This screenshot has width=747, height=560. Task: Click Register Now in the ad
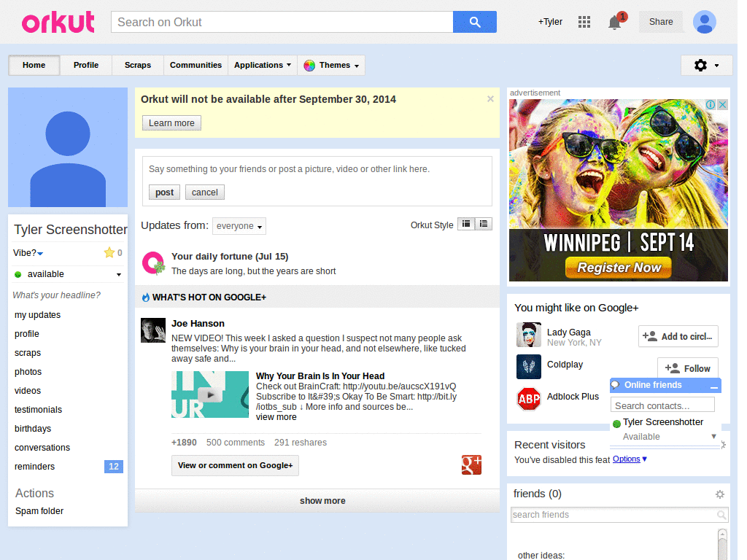pyautogui.click(x=619, y=268)
